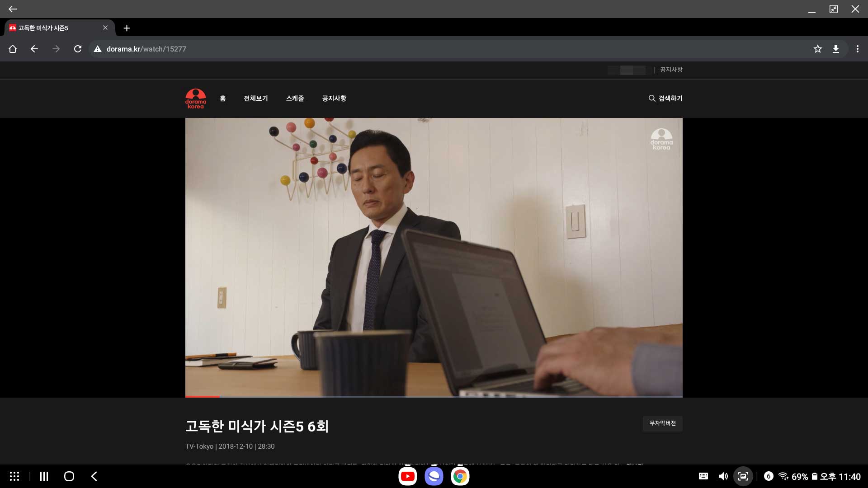Open the top 공지사항 link
Screen dimensions: 868x488
pyautogui.click(x=671, y=70)
